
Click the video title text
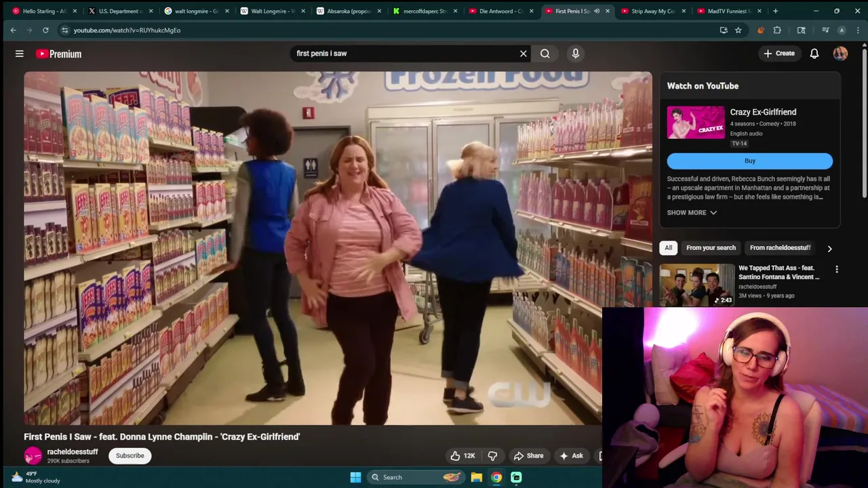coord(162,437)
